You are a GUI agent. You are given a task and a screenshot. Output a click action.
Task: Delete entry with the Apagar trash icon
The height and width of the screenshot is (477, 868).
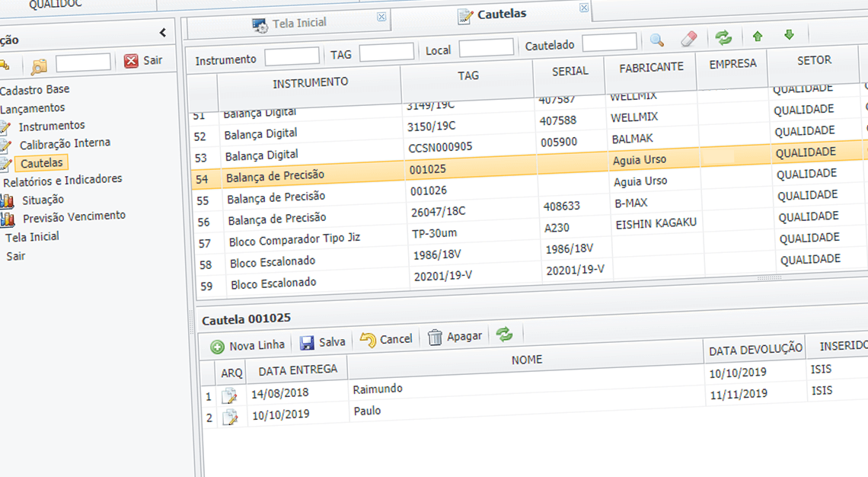tap(435, 338)
